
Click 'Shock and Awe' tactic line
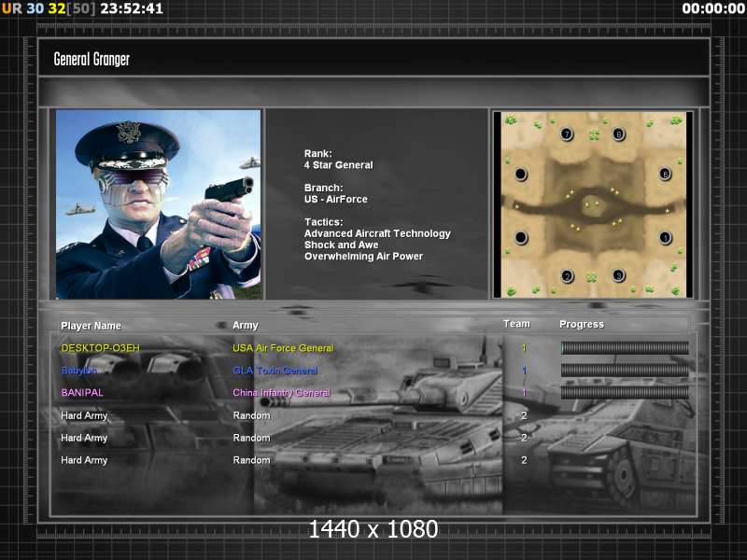(x=341, y=245)
